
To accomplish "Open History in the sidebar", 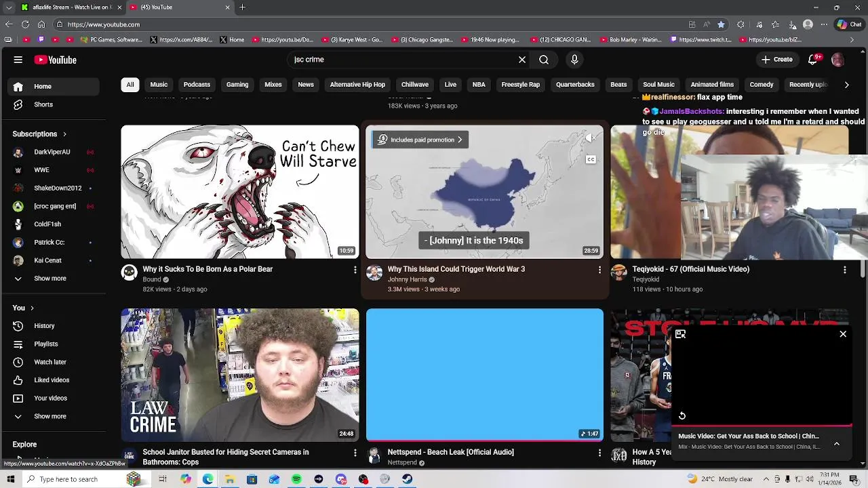I will [53, 326].
